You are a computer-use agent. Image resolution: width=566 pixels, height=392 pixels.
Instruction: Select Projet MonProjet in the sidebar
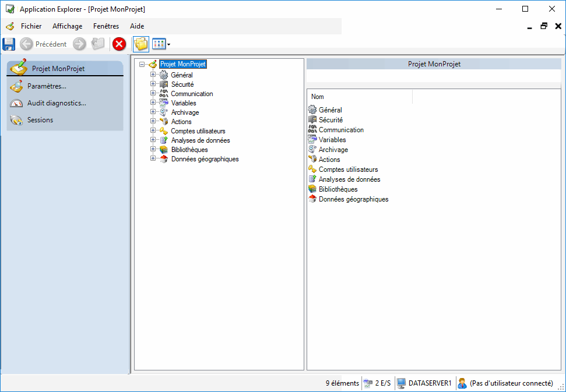pyautogui.click(x=65, y=68)
